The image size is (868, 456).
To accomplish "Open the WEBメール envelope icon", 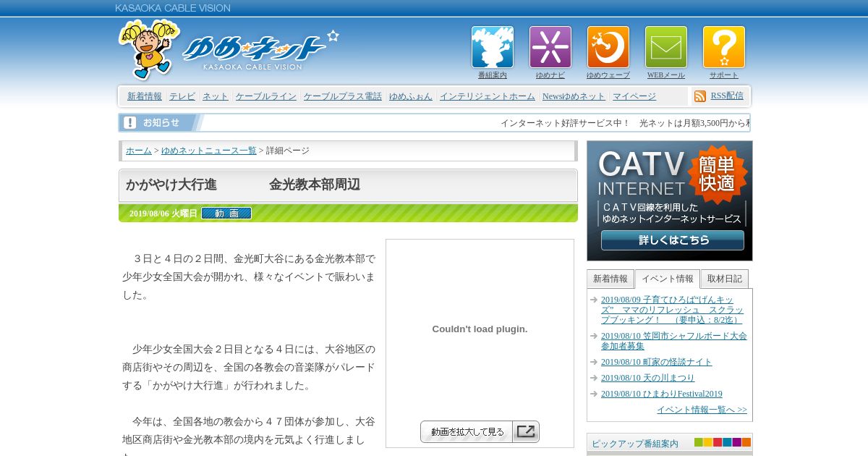I will click(666, 47).
